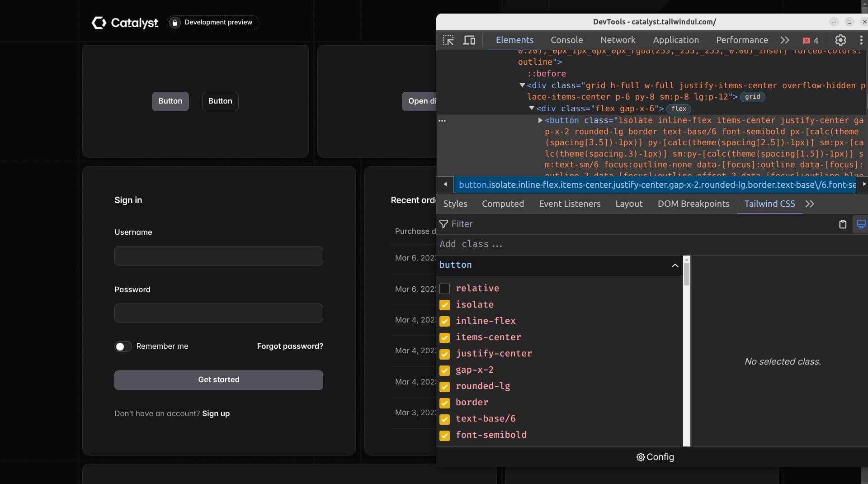Click the filter funnel icon
The width and height of the screenshot is (868, 484).
(x=444, y=224)
